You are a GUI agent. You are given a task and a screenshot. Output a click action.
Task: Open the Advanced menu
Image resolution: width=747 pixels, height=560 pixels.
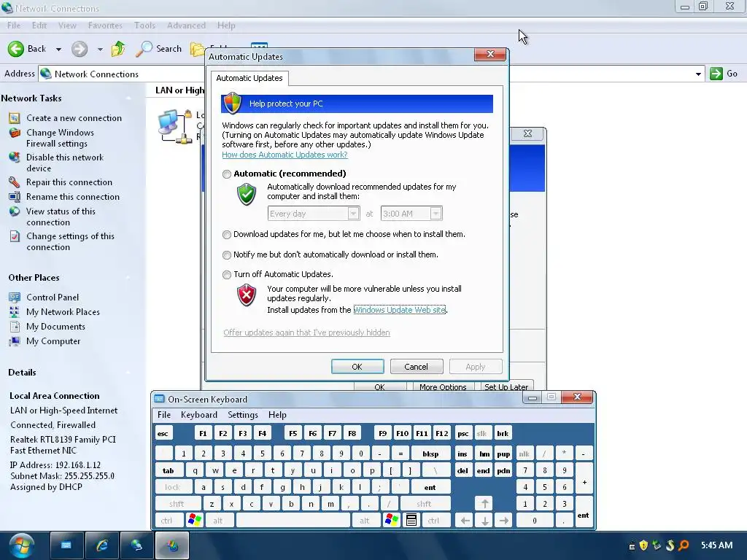tap(186, 26)
